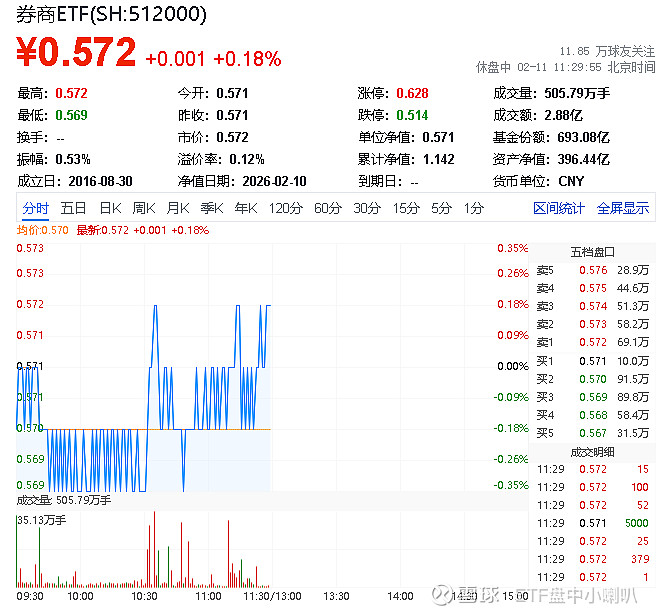Switch to the 季K quarterly tab
Image resolution: width=656 pixels, height=615 pixels.
212,208
